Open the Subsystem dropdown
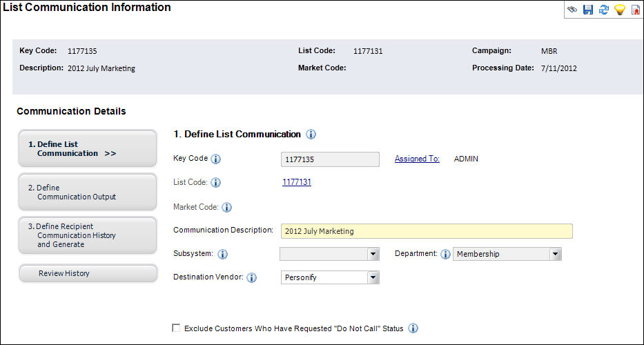This screenshot has height=345, width=644. coord(329,254)
